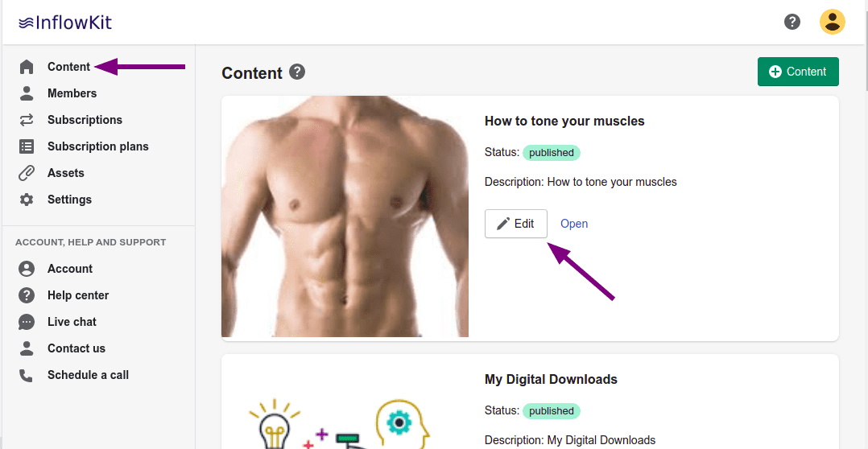
Task: Edit How to tone your muscles
Action: [515, 224]
